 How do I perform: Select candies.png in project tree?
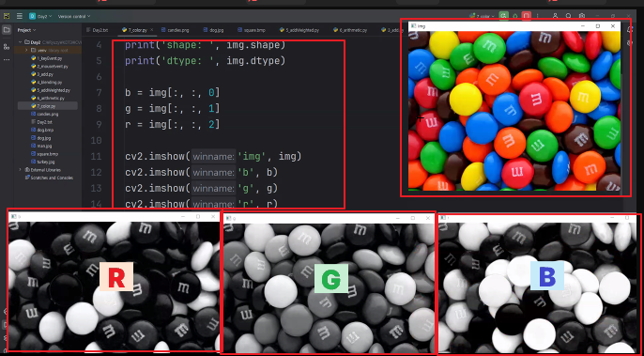coord(46,114)
